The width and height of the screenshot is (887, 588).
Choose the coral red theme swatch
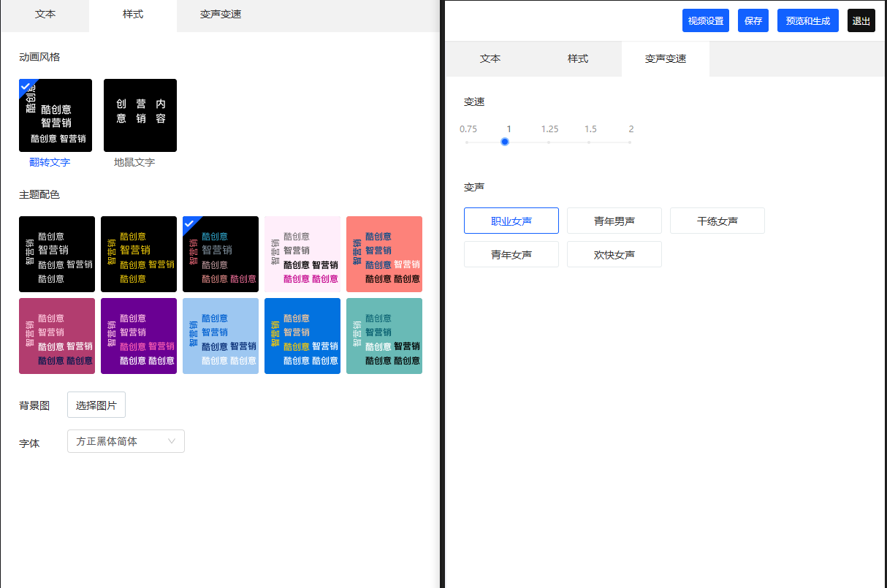[x=384, y=254]
